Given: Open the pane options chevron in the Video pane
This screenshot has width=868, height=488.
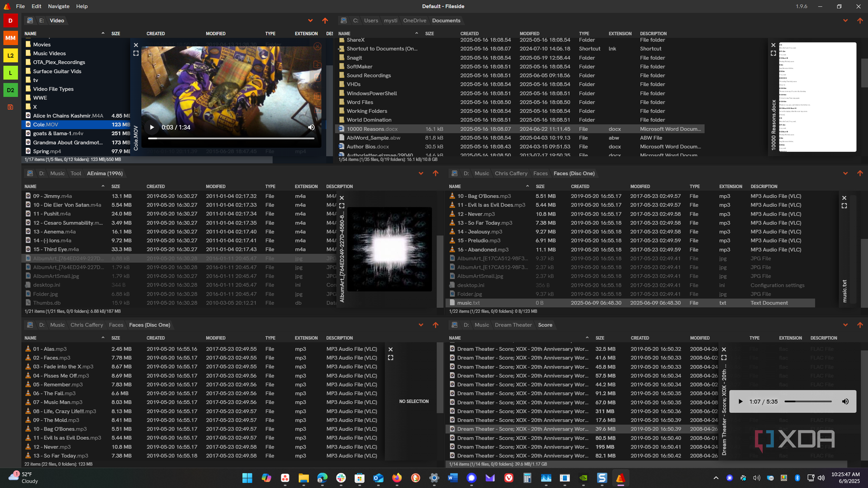Looking at the screenshot, I should (310, 21).
